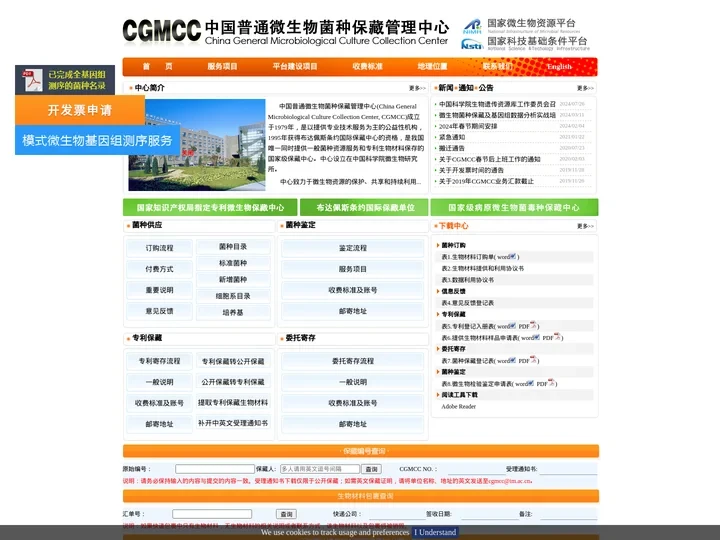
Task: Open 首页 in the navigation bar
Action: (158, 66)
